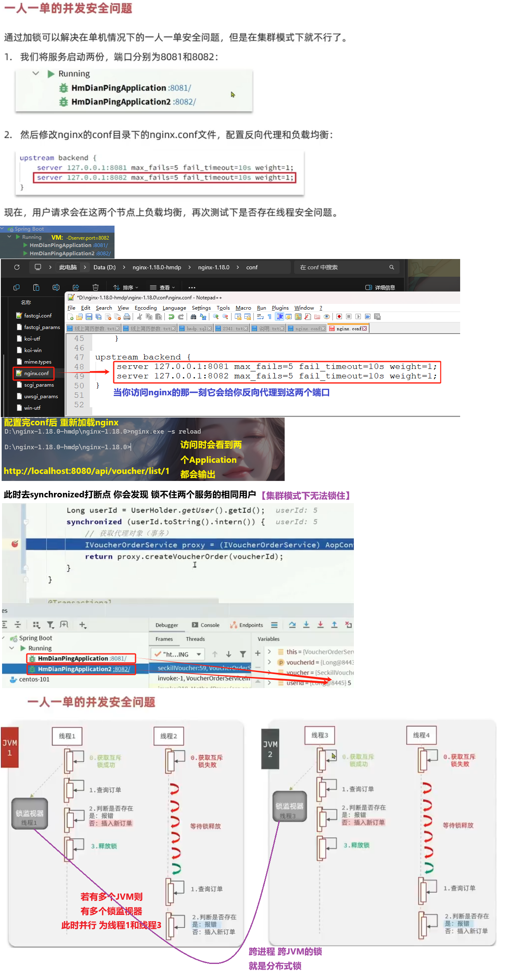Open Notepad++ Encoding menu

[x=146, y=308]
